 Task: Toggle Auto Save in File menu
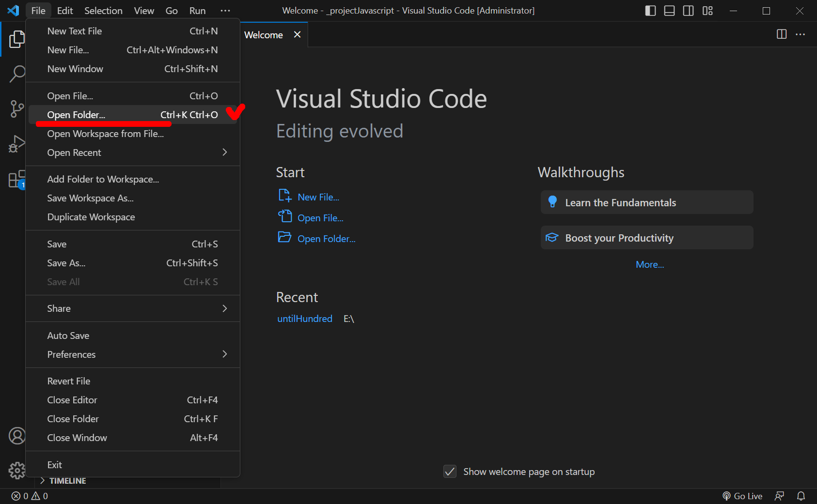coord(133,336)
